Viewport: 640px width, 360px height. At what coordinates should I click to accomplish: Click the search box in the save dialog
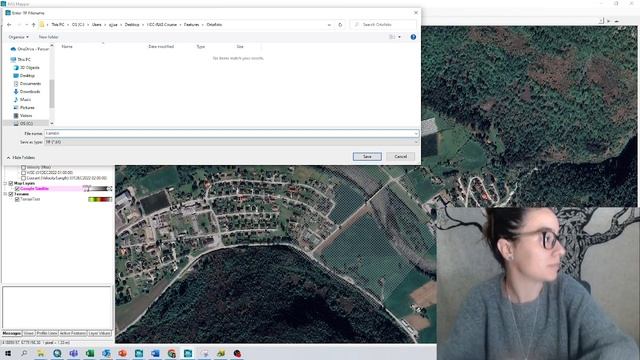coord(384,25)
